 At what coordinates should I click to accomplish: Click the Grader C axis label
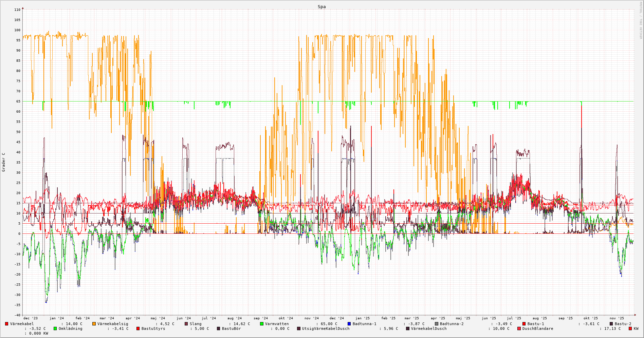(x=4, y=162)
